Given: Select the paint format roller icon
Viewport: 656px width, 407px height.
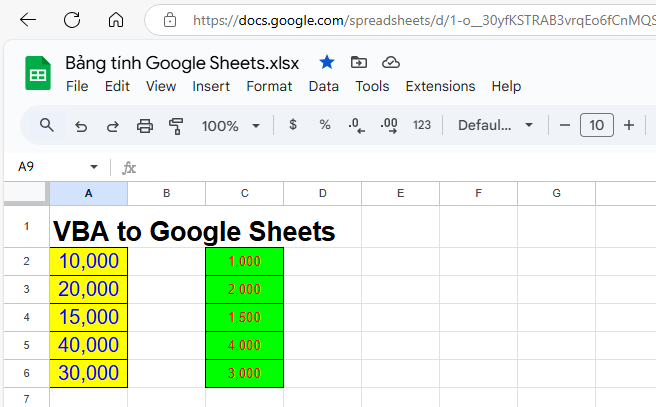Looking at the screenshot, I should pyautogui.click(x=177, y=126).
